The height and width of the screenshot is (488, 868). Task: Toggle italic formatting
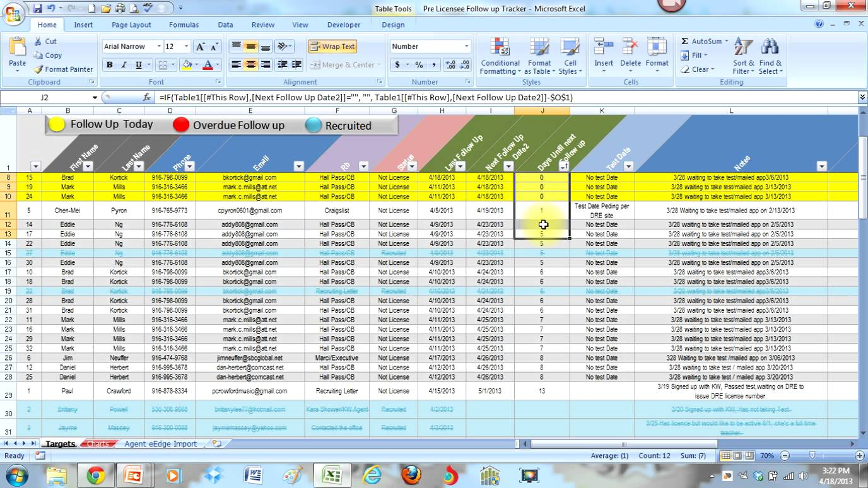pos(124,65)
